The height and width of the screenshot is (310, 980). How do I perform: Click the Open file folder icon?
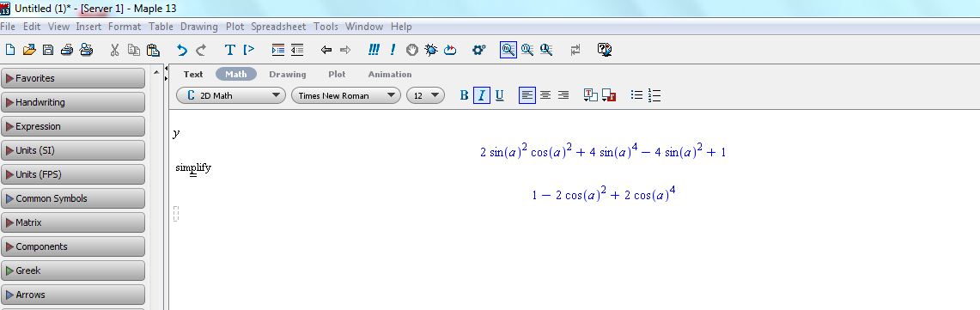pyautogui.click(x=29, y=50)
